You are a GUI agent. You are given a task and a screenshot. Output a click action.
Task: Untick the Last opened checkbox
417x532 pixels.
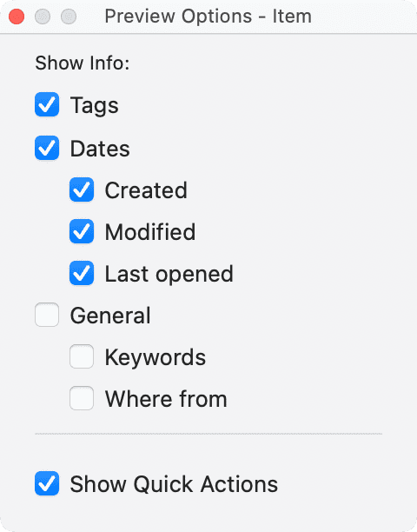(x=82, y=273)
